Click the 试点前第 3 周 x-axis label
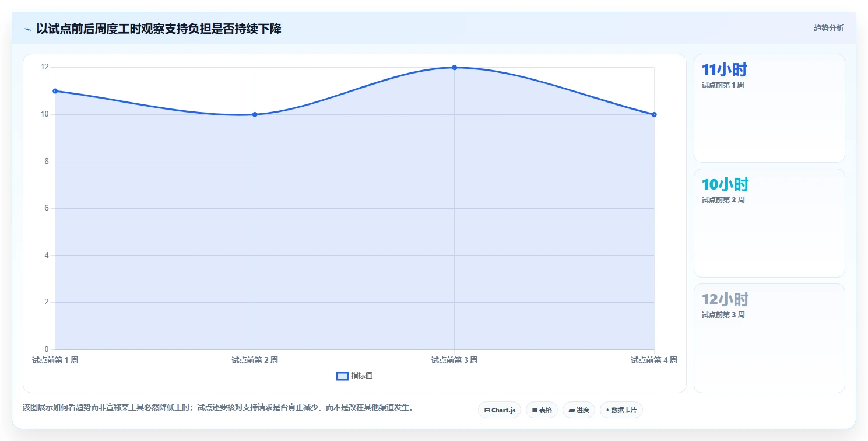Image resolution: width=868 pixels, height=441 pixels. [454, 360]
